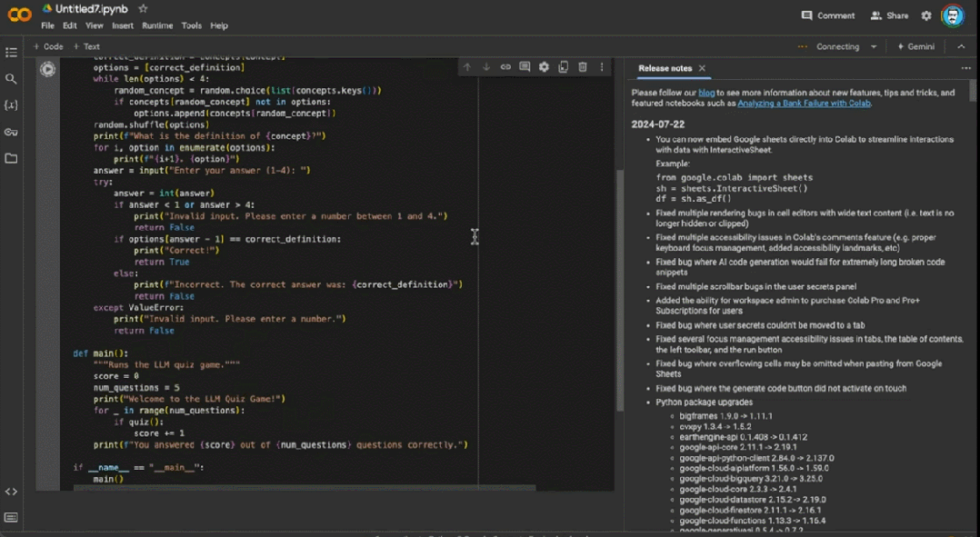Collapse the header with the chevron
The height and width of the screenshot is (537, 980).
click(961, 46)
